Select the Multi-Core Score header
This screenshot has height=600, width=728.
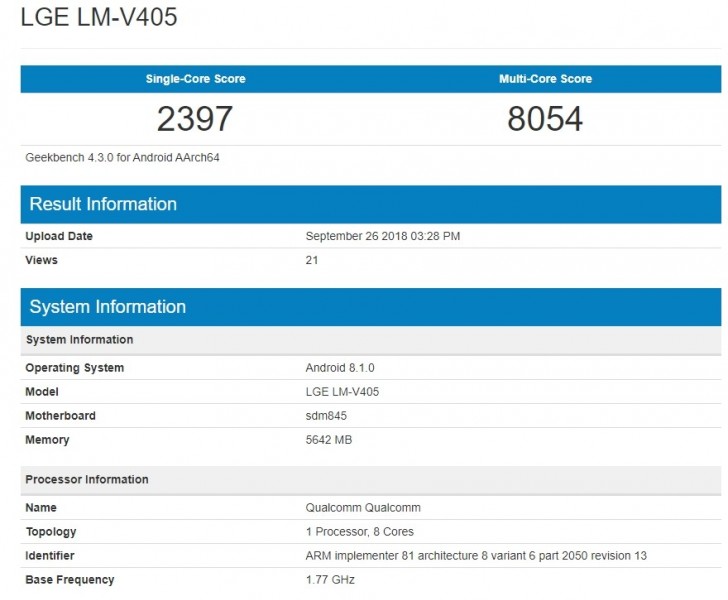coord(545,79)
